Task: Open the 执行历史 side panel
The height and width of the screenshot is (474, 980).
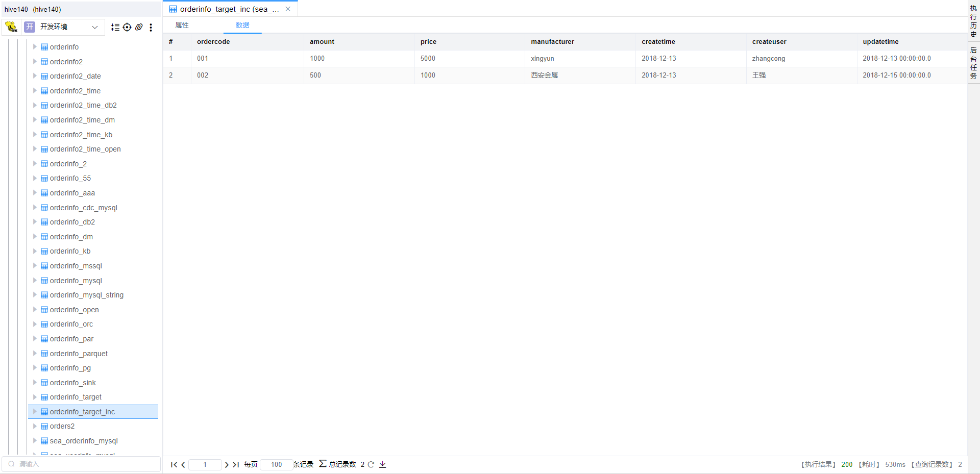Action: click(973, 21)
